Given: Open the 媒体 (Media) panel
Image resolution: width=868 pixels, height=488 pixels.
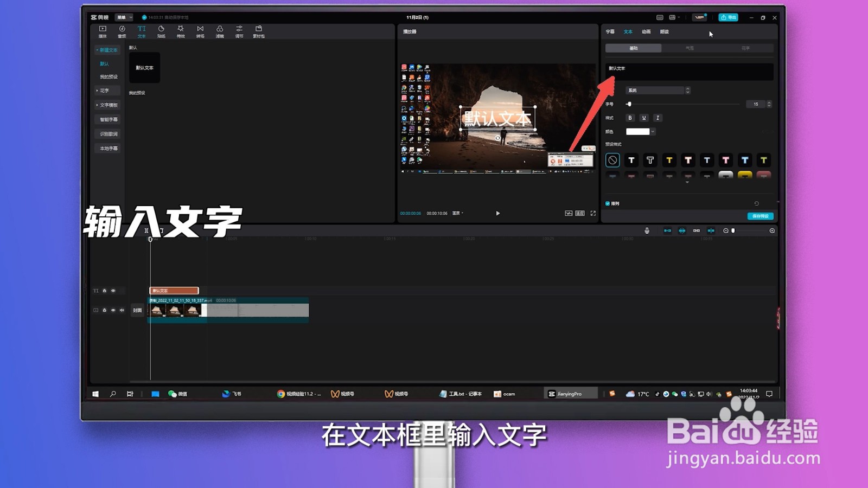Looking at the screenshot, I should [103, 31].
